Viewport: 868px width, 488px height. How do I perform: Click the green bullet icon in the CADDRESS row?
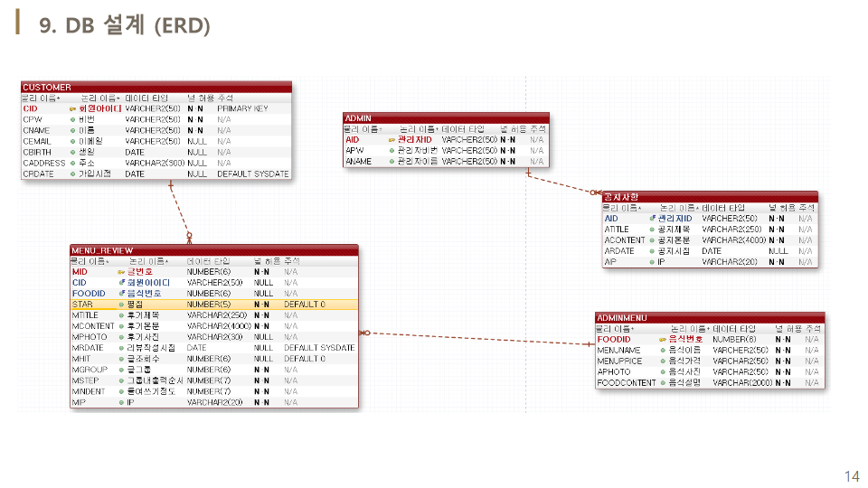72,164
